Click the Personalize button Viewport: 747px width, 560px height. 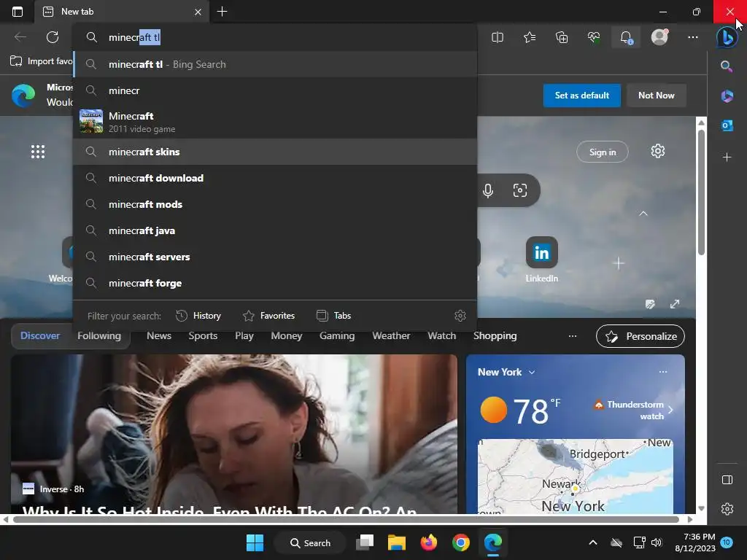pyautogui.click(x=640, y=336)
